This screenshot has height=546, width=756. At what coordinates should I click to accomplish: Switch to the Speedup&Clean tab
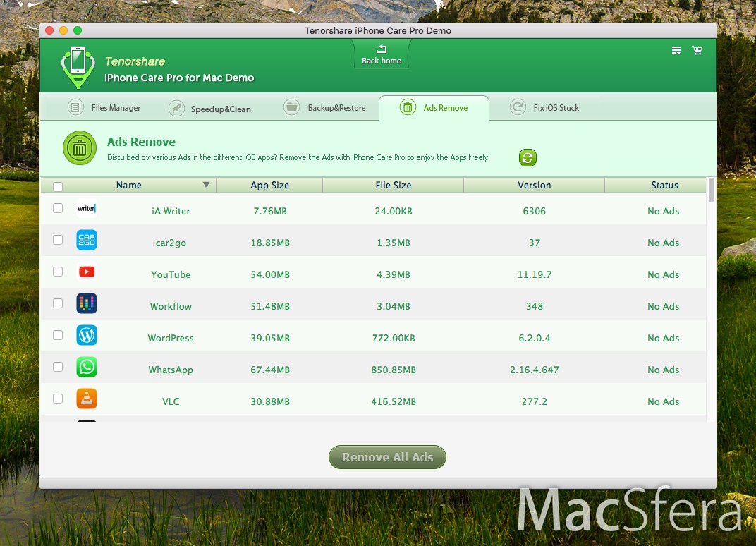pyautogui.click(x=209, y=109)
